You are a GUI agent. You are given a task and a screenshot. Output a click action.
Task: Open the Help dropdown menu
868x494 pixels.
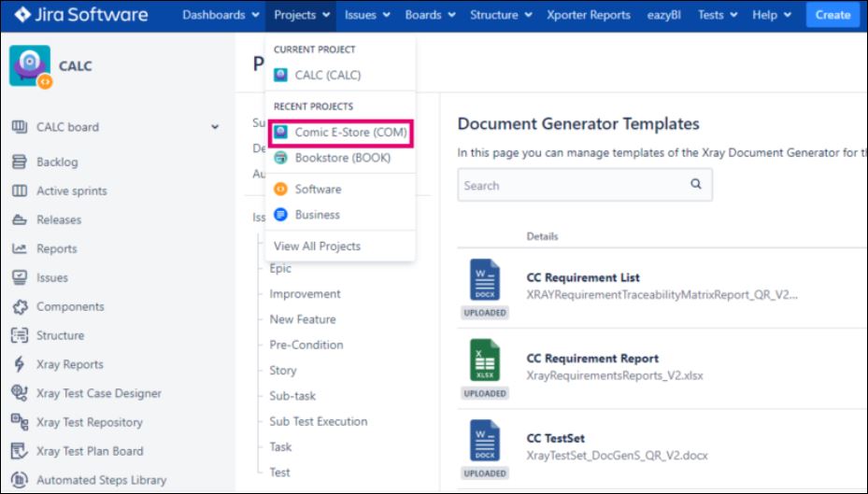773,15
